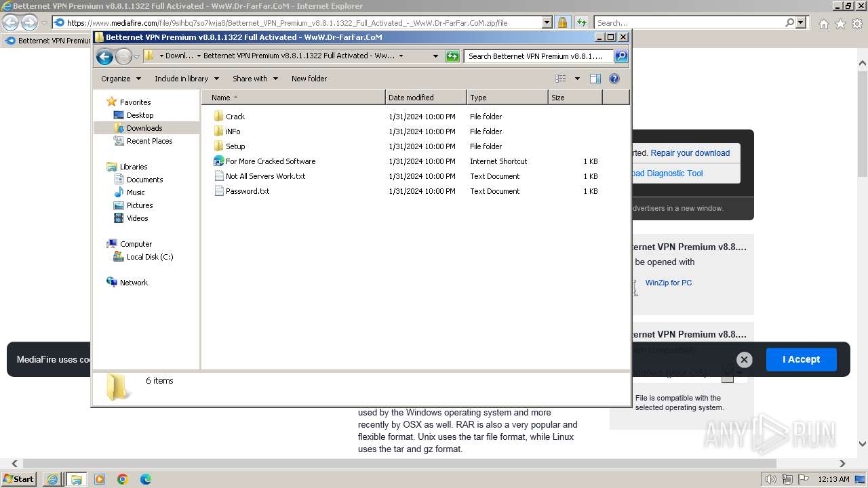Select Recent Places in navigation pane

(x=143, y=141)
